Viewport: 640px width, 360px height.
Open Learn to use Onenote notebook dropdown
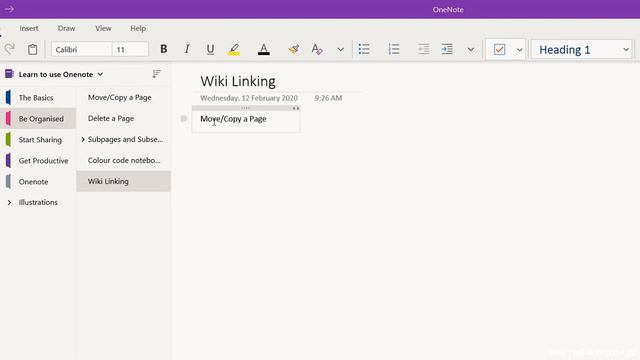60,74
